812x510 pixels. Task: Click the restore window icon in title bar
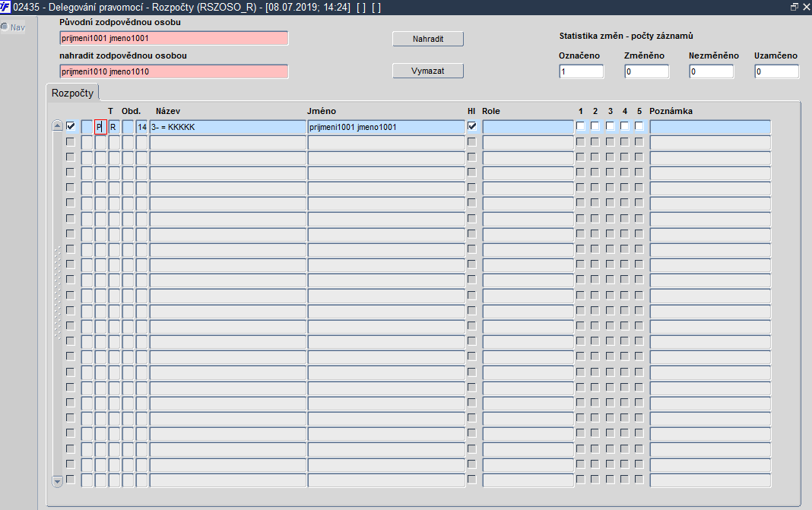(x=794, y=7)
